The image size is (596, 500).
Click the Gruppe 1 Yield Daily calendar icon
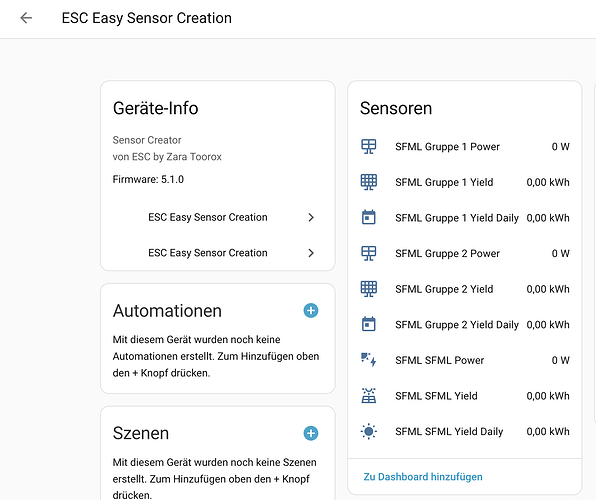pyautogui.click(x=368, y=217)
